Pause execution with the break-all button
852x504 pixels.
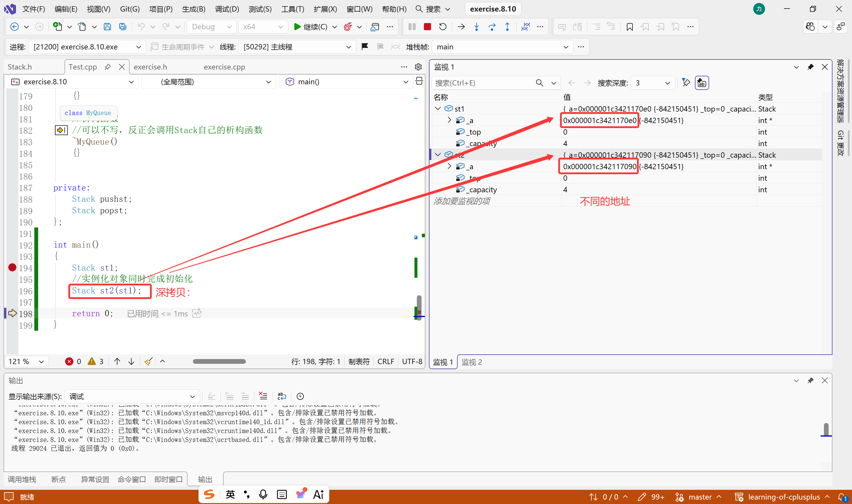(412, 27)
